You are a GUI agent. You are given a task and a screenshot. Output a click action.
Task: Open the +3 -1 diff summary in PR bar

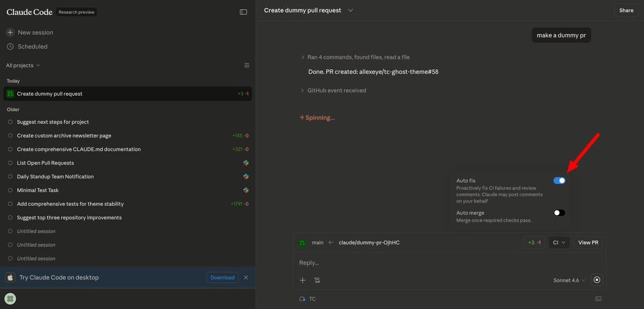pyautogui.click(x=535, y=242)
